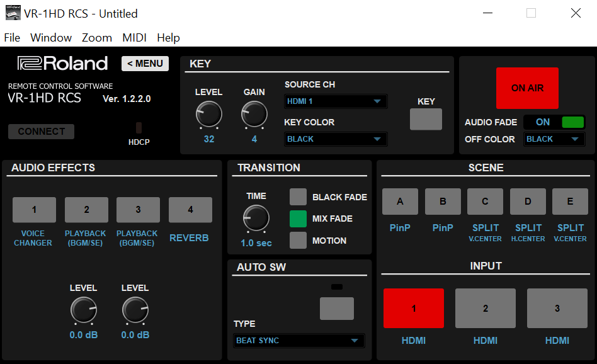
Task: Toggle audio effect 3 Playback
Action: pos(138,210)
